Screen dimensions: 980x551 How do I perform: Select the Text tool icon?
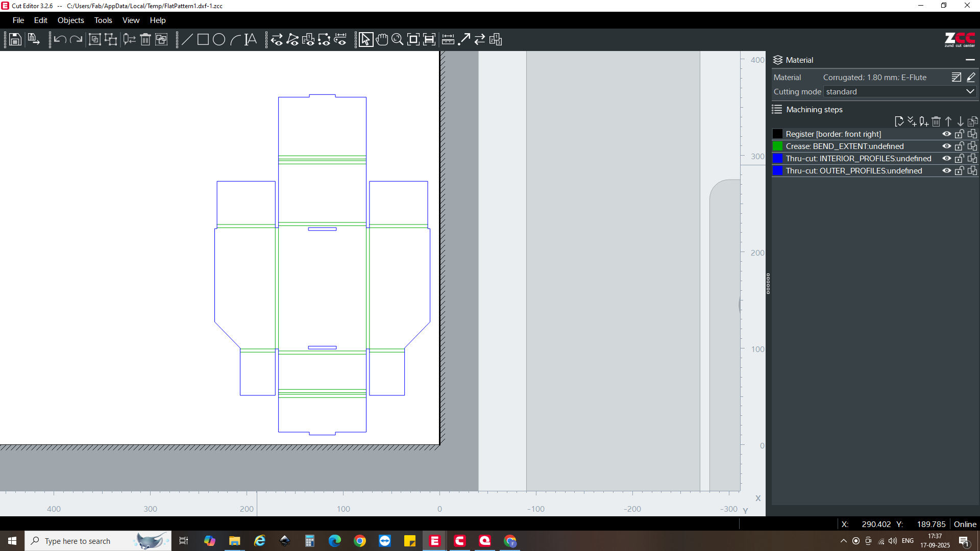coord(251,39)
